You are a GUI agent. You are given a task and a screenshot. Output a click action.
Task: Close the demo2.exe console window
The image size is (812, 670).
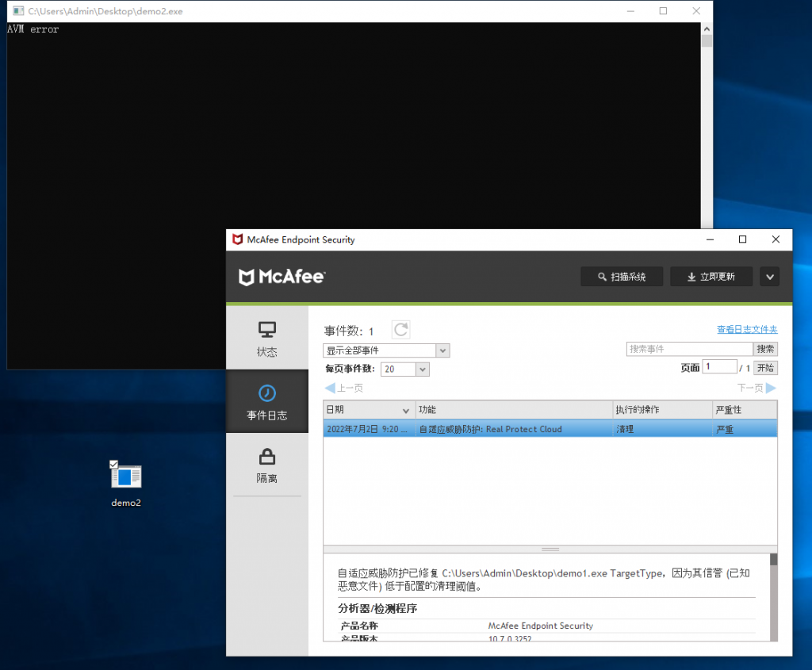696,11
